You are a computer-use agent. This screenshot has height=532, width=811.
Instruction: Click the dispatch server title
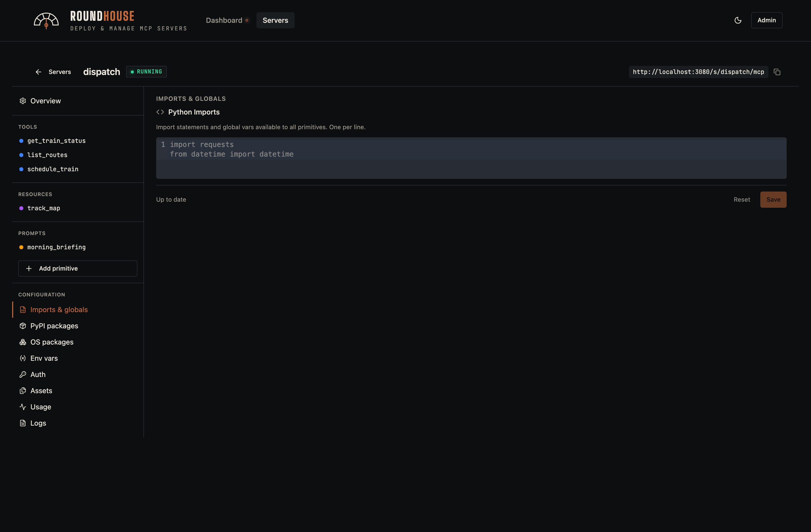[102, 72]
